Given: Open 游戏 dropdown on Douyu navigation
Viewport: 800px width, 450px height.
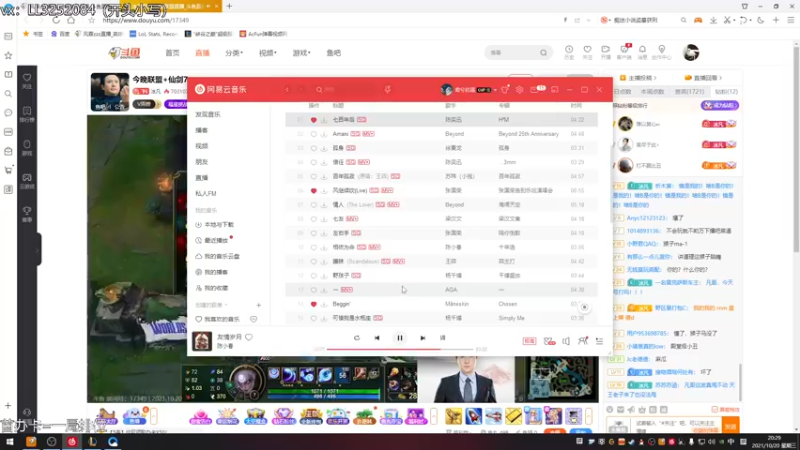Looking at the screenshot, I should pyautogui.click(x=301, y=53).
